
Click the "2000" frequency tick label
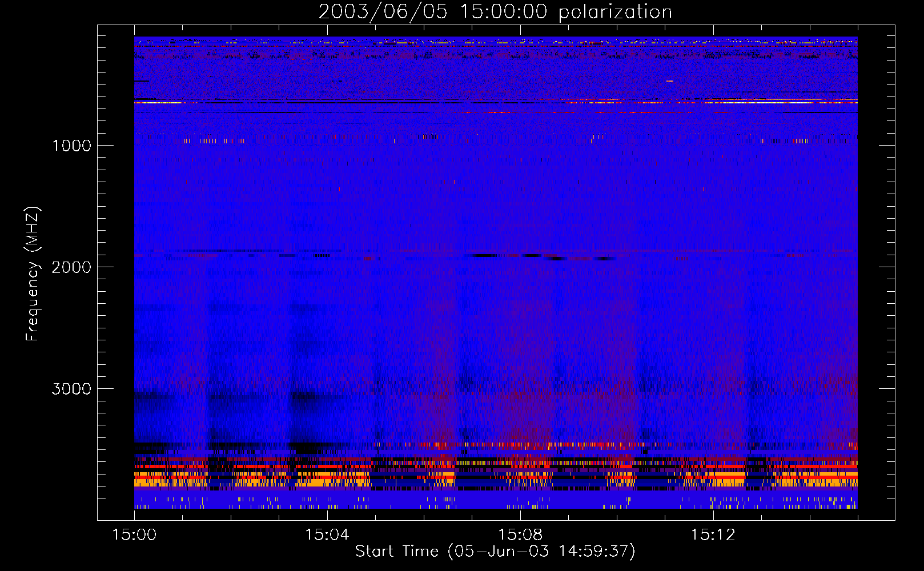[71, 267]
